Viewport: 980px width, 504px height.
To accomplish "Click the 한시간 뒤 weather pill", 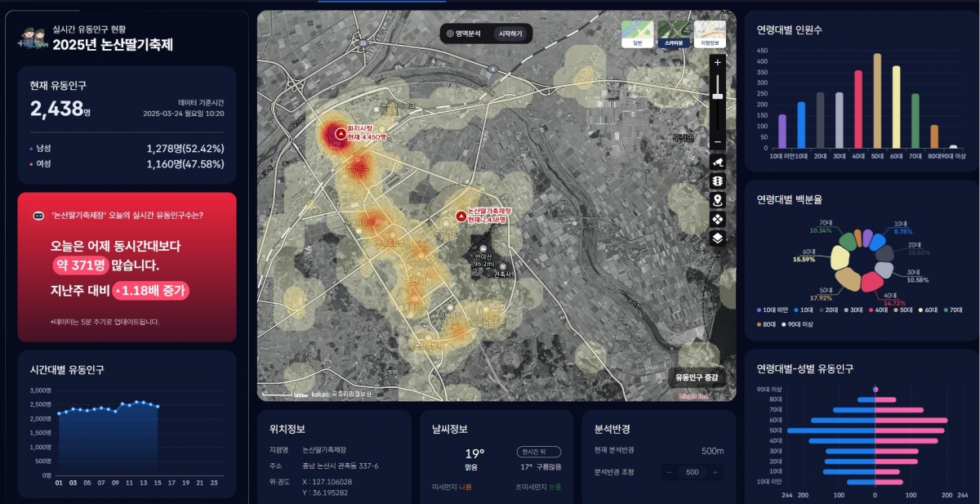I will [x=538, y=452].
